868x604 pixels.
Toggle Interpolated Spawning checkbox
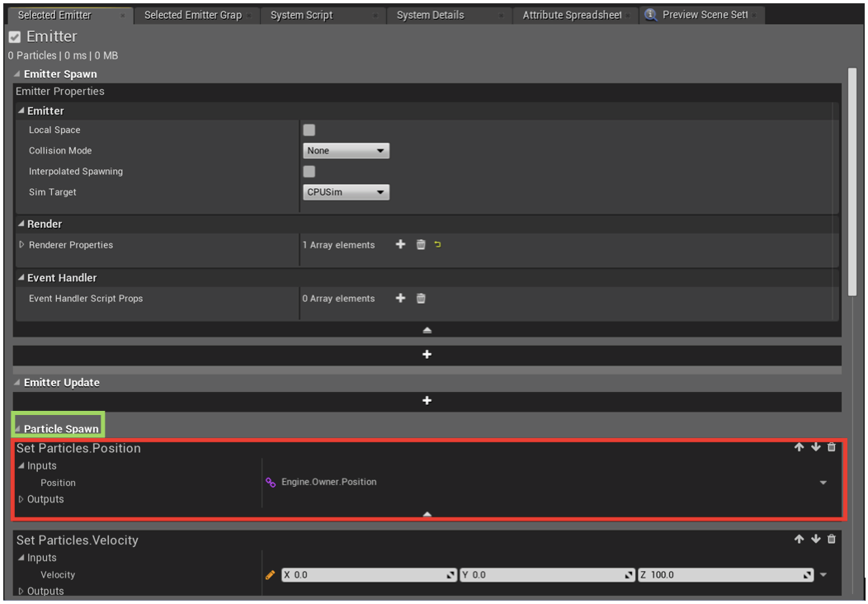[x=309, y=172]
